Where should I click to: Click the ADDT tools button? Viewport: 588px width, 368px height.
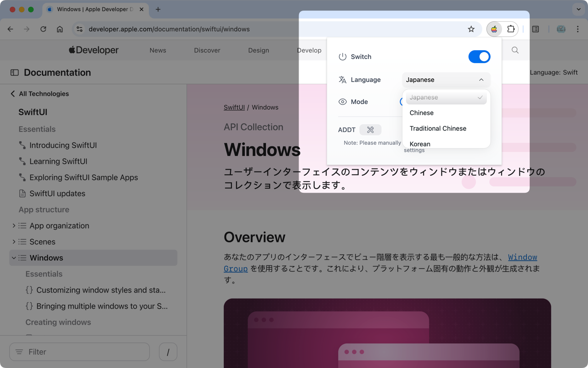(370, 130)
